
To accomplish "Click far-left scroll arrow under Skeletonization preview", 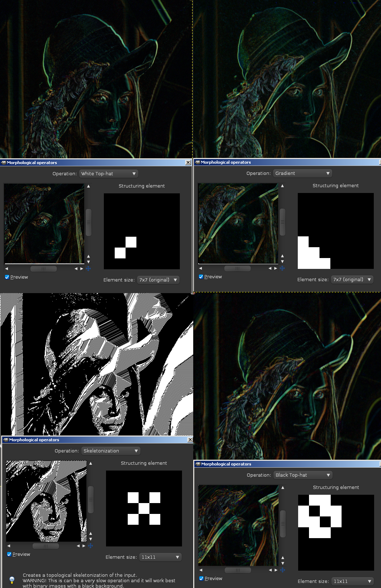I will click(9, 546).
